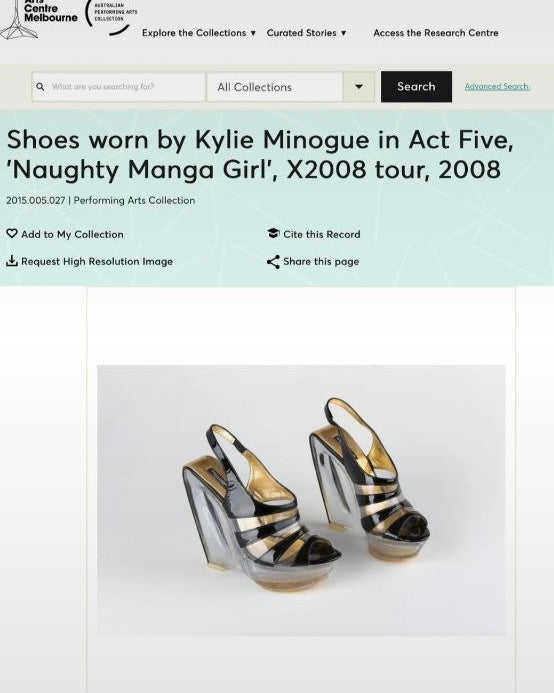Click the graduation cap cite icon
This screenshot has height=693, width=554.
[273, 233]
